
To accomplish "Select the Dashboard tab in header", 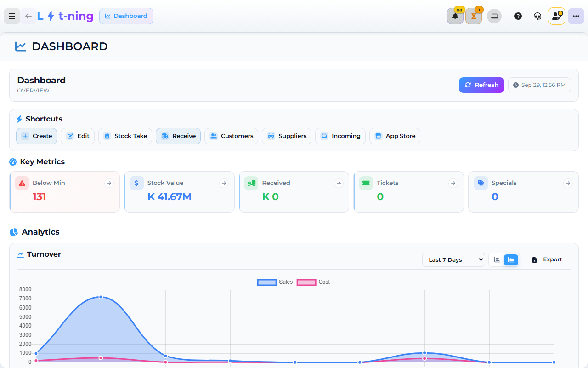I will point(126,16).
